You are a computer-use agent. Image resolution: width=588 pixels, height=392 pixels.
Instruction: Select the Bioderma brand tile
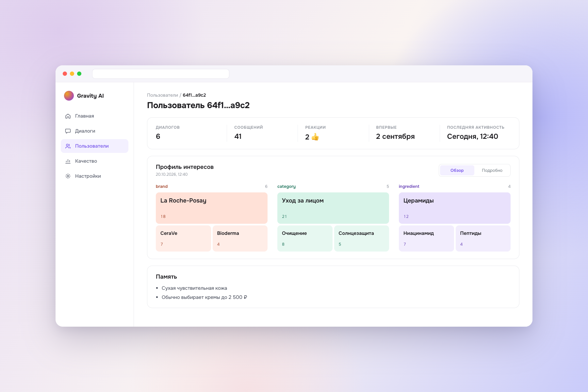click(x=240, y=238)
